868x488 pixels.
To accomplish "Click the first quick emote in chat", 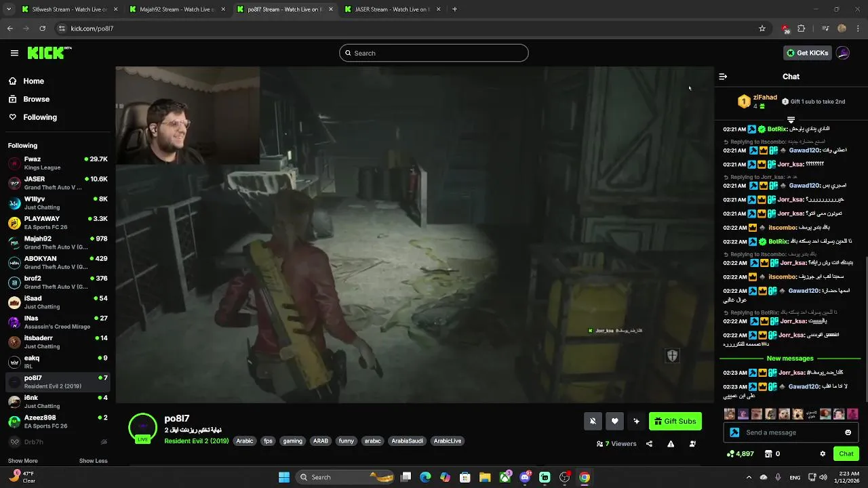I will (x=730, y=413).
